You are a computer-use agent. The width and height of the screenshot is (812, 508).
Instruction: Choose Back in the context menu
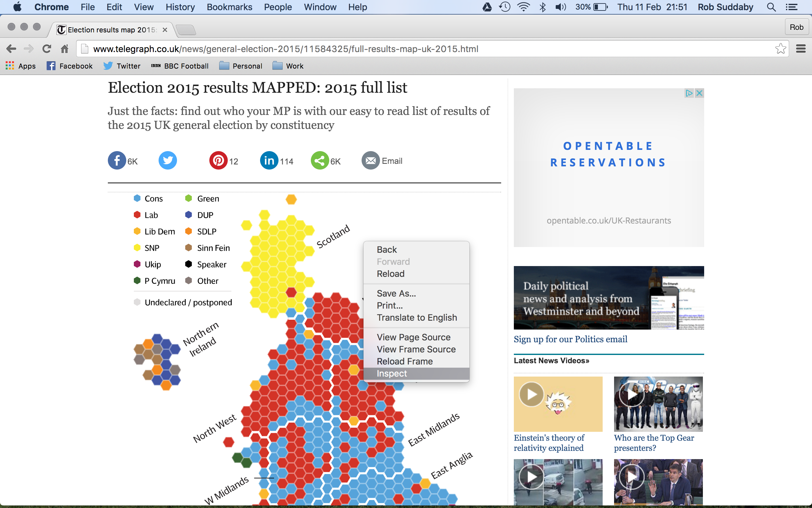(x=416, y=250)
